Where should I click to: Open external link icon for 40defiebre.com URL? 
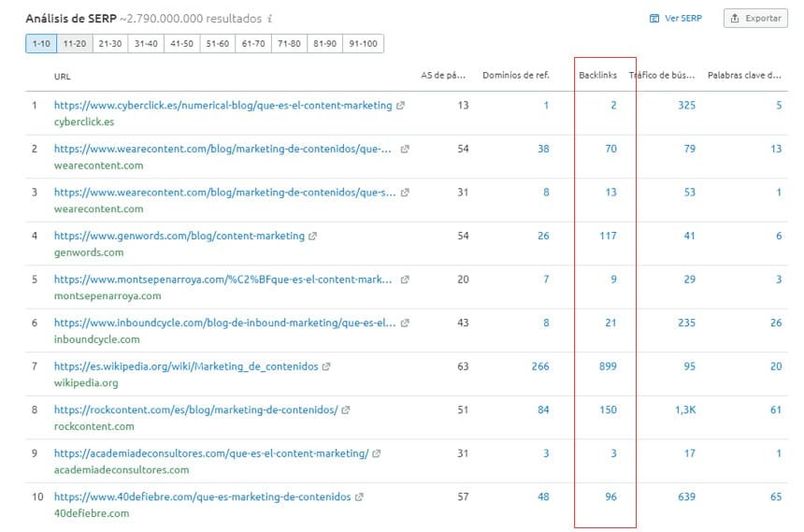[359, 497]
